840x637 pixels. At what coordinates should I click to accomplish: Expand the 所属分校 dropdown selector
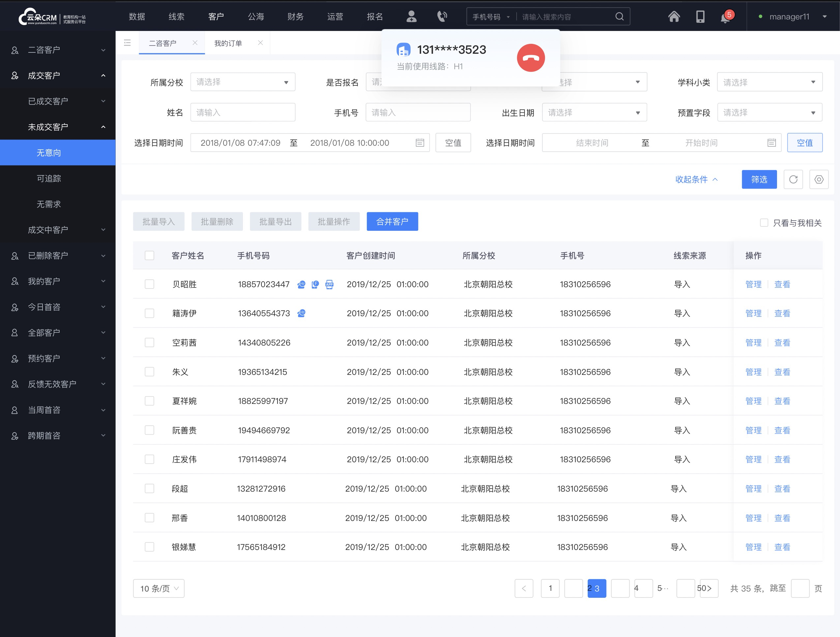[x=240, y=82]
